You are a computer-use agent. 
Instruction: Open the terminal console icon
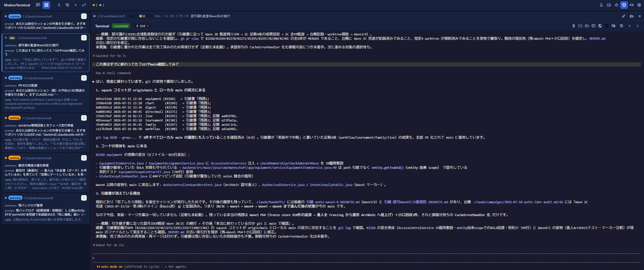[593, 26]
